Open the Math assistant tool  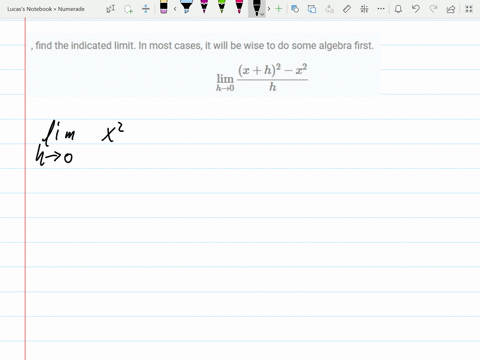[364, 9]
